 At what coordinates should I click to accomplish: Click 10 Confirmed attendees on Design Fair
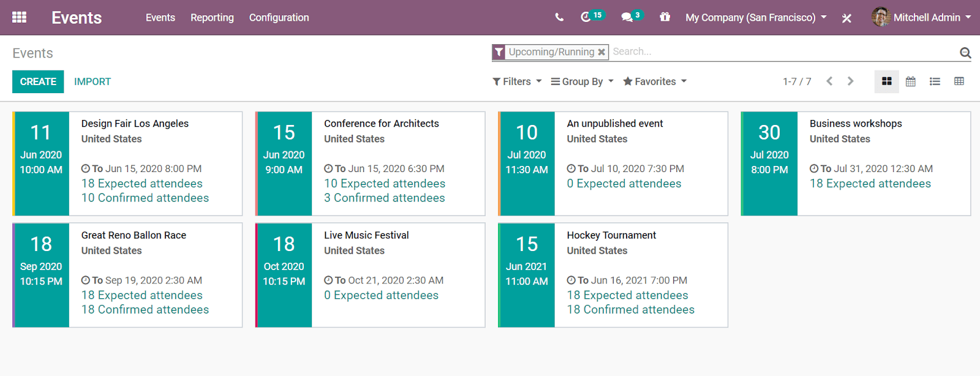[145, 198]
